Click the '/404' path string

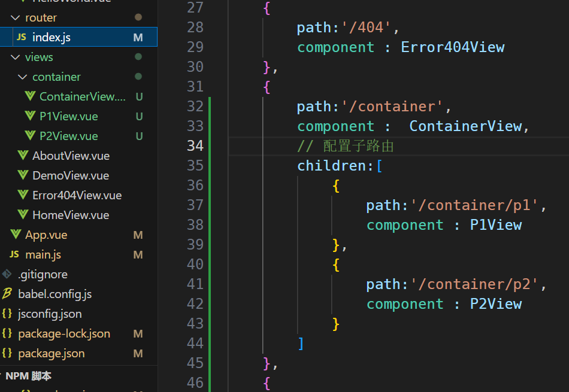click(x=366, y=28)
